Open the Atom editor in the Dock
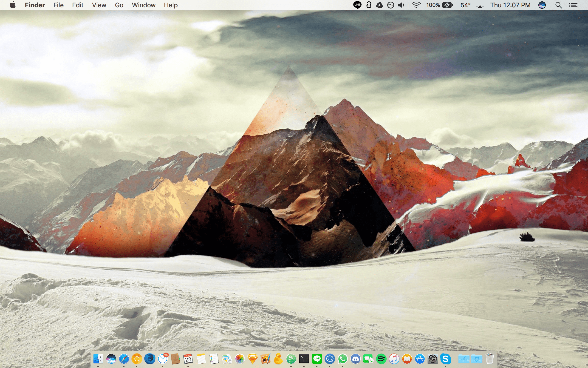This screenshot has height=368, width=588. click(x=291, y=359)
